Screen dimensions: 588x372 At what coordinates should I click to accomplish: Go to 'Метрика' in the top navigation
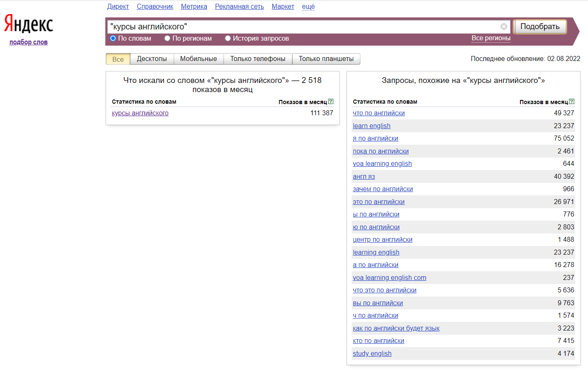(194, 6)
